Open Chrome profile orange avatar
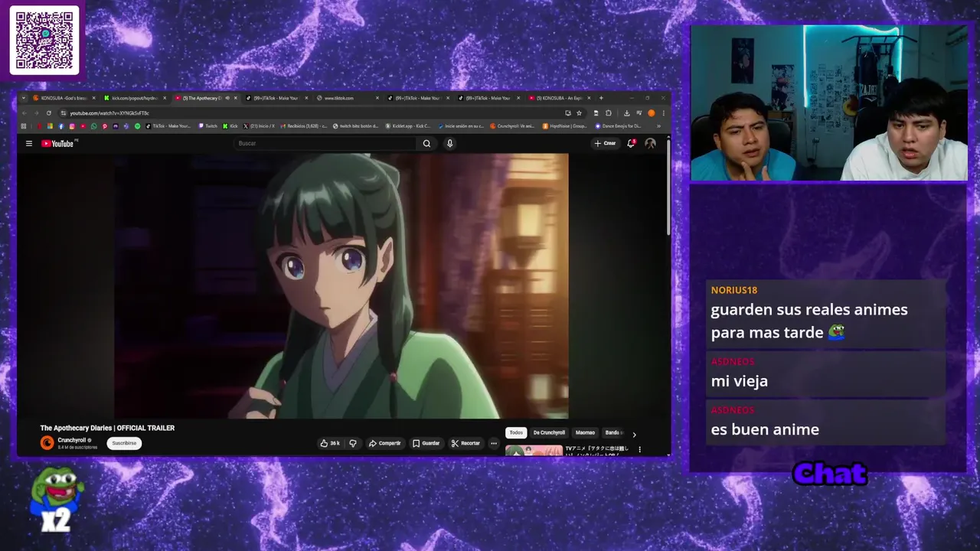 (x=651, y=113)
